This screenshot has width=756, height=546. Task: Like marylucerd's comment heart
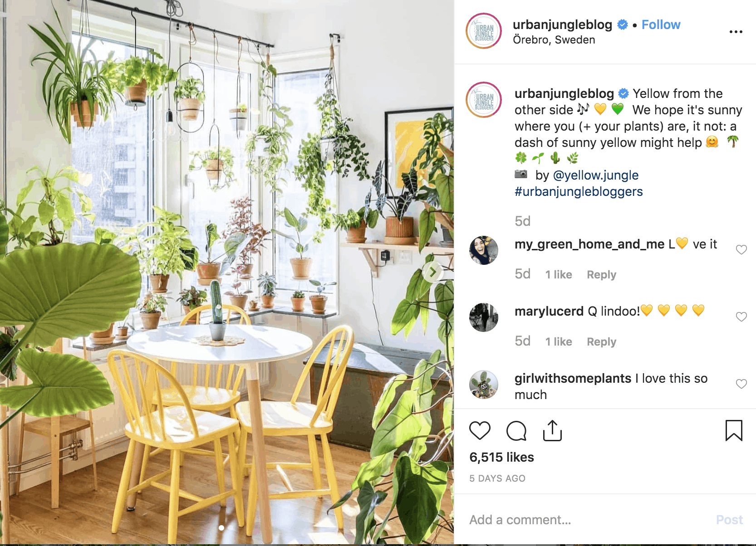point(741,317)
